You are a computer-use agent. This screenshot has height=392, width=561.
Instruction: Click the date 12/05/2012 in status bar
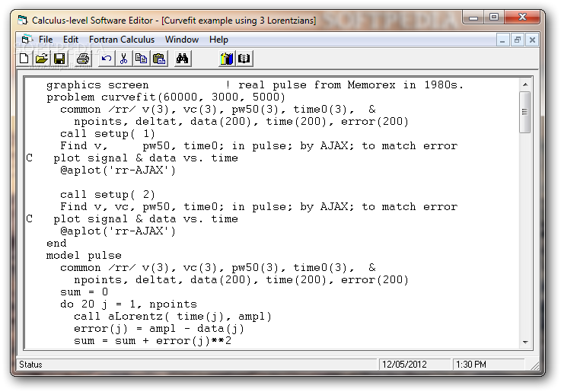(404, 365)
